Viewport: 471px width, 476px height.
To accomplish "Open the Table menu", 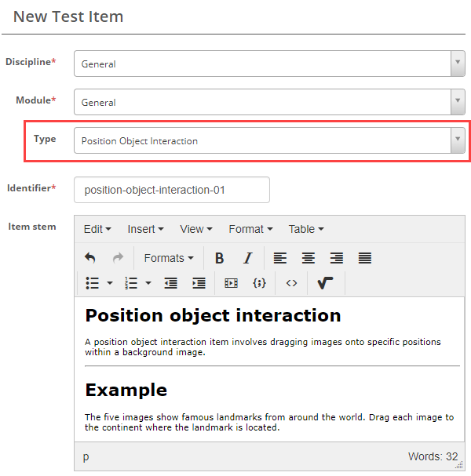I will coord(306,229).
